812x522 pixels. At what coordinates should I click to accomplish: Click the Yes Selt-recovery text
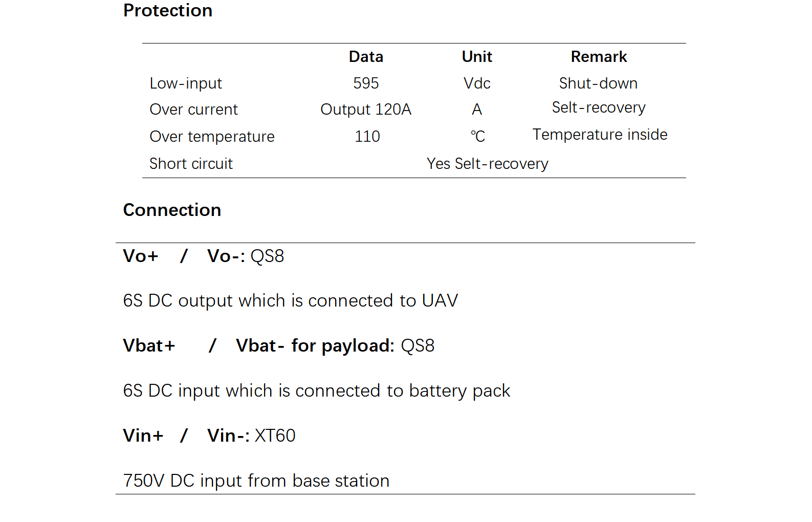coord(487,164)
